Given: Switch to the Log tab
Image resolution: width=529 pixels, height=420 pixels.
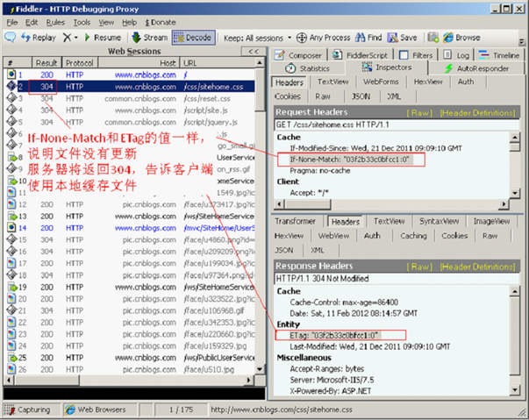Looking at the screenshot, I should click(x=456, y=55).
